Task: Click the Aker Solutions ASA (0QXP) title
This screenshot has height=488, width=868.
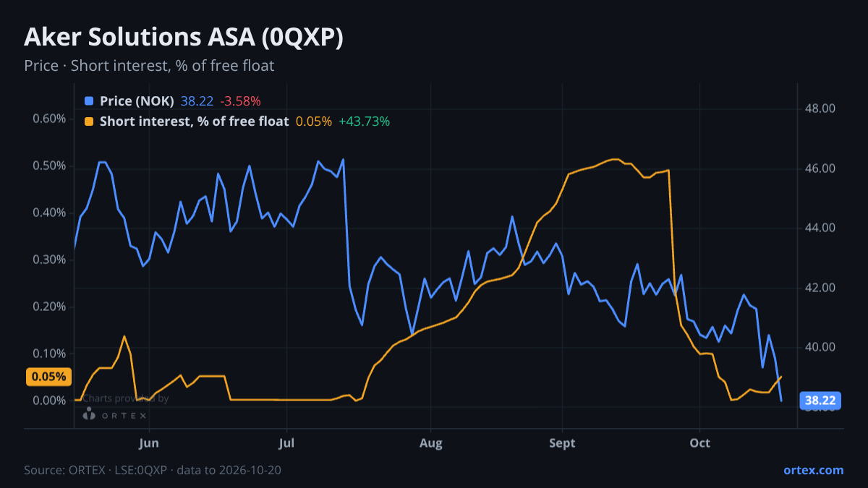Action: tap(184, 38)
